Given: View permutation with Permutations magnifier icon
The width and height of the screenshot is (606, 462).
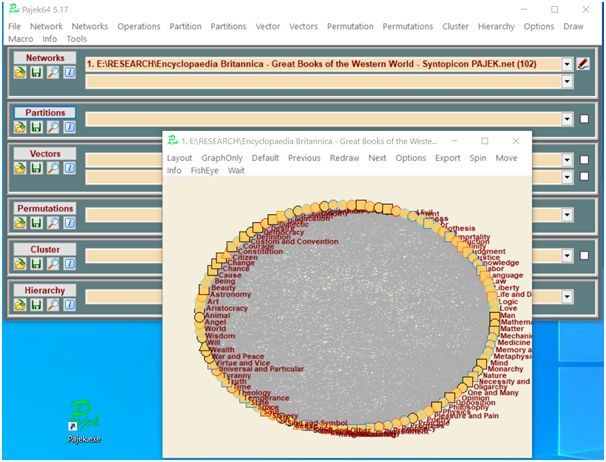Looking at the screenshot, I should click(x=53, y=223).
